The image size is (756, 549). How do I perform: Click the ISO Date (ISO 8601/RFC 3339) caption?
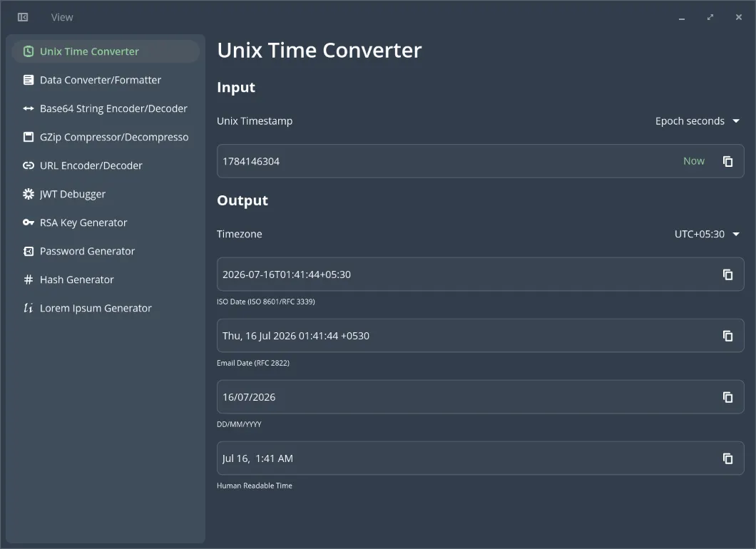pyautogui.click(x=265, y=302)
